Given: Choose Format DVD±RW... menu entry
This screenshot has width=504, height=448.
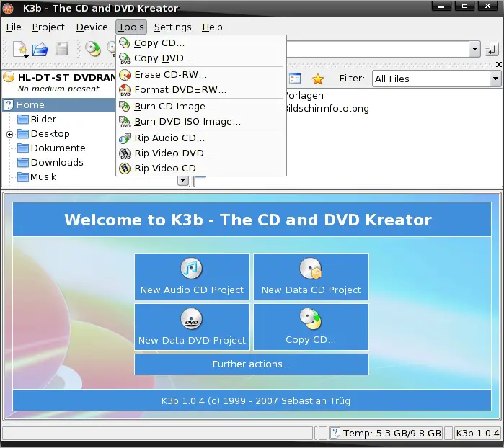Looking at the screenshot, I should pyautogui.click(x=201, y=90).
